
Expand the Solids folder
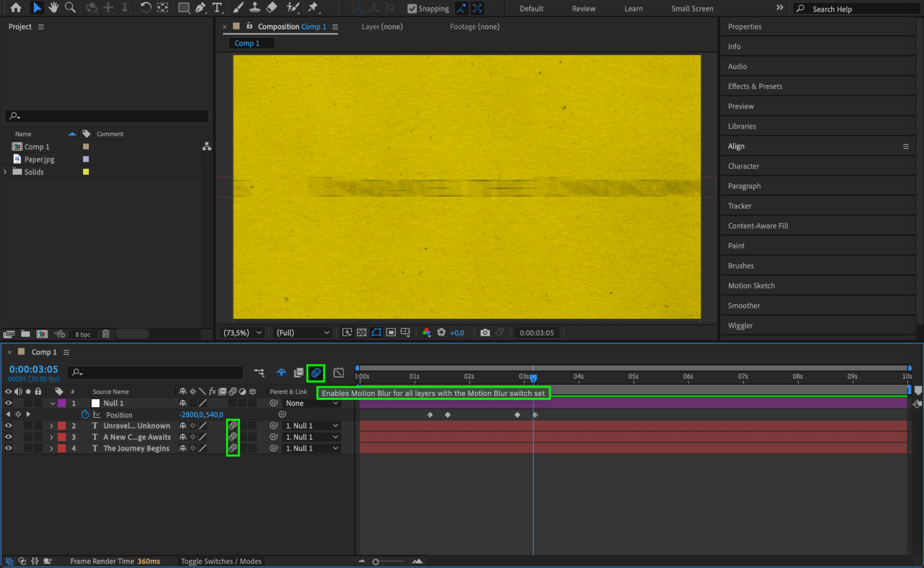[x=5, y=172]
